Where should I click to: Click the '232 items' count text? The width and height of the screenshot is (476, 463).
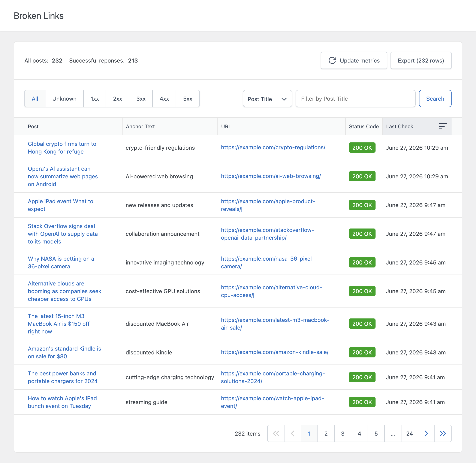click(247, 434)
